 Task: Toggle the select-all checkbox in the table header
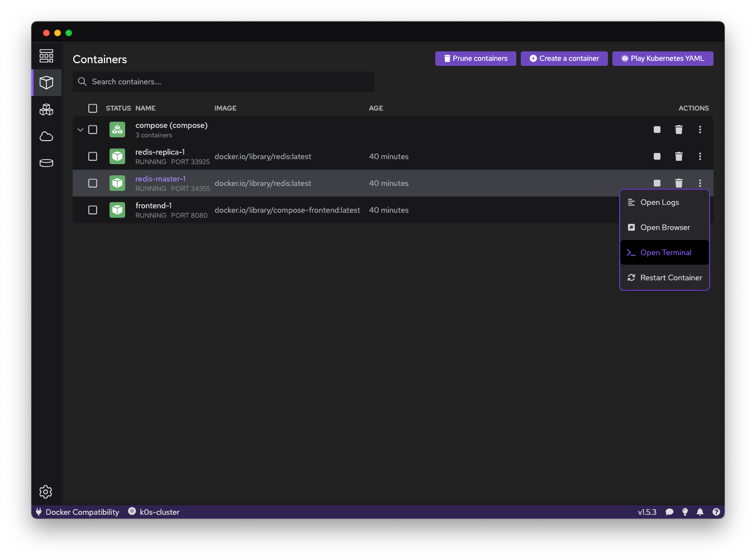tap(93, 108)
